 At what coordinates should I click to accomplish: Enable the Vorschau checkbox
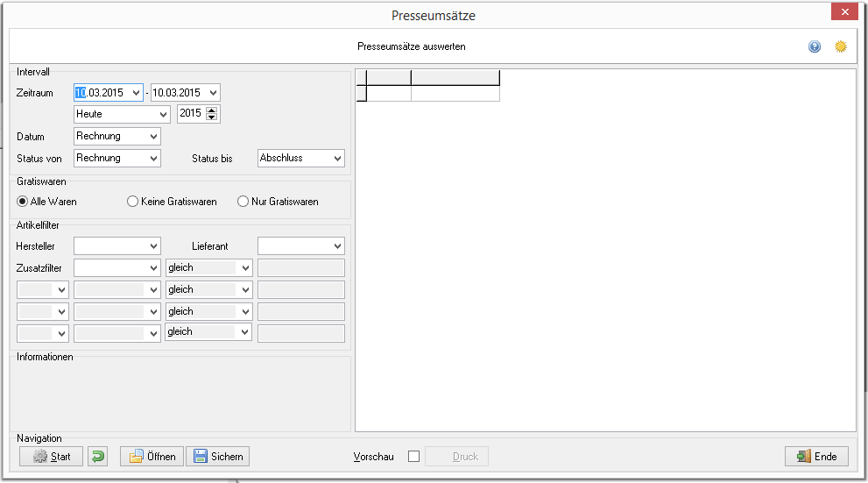(413, 457)
